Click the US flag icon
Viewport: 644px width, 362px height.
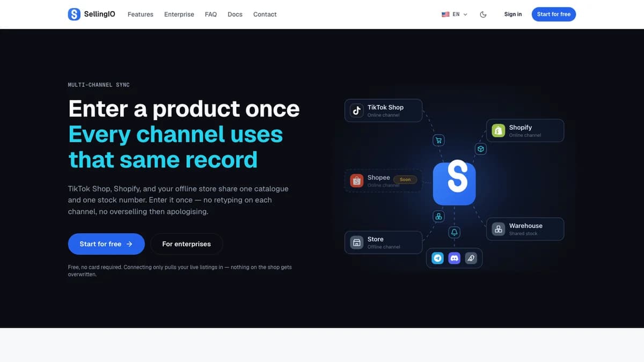click(445, 14)
